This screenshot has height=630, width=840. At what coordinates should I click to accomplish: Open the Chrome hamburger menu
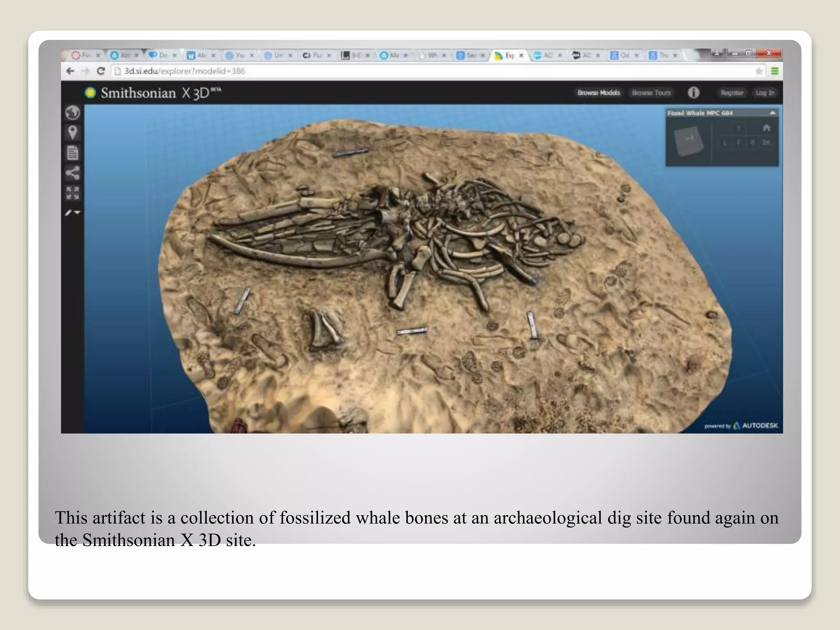pyautogui.click(x=774, y=71)
